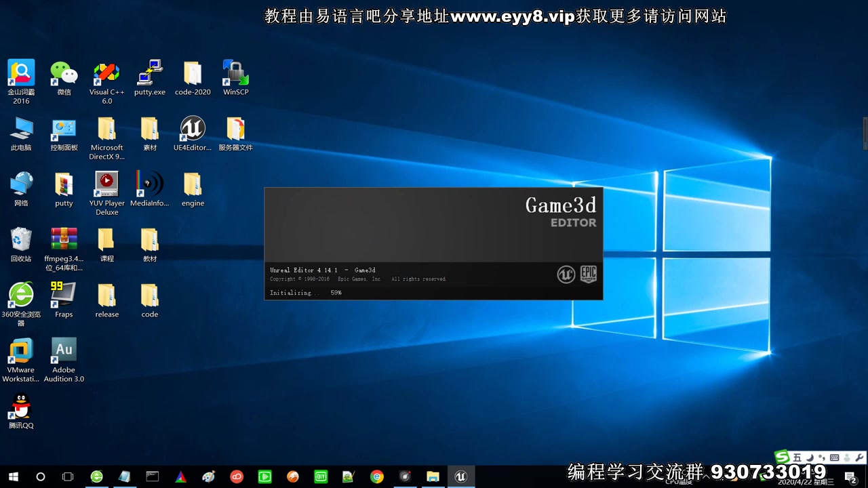Image resolution: width=868 pixels, height=488 pixels.
Task: Open the Windows notification center
Action: click(x=850, y=477)
